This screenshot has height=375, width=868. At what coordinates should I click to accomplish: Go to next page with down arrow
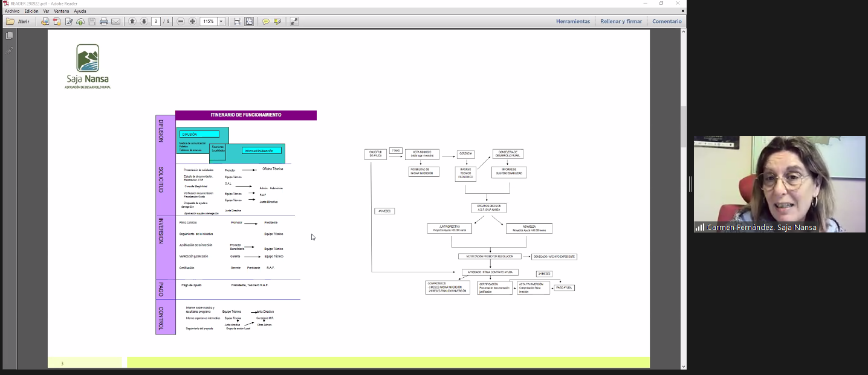point(144,21)
